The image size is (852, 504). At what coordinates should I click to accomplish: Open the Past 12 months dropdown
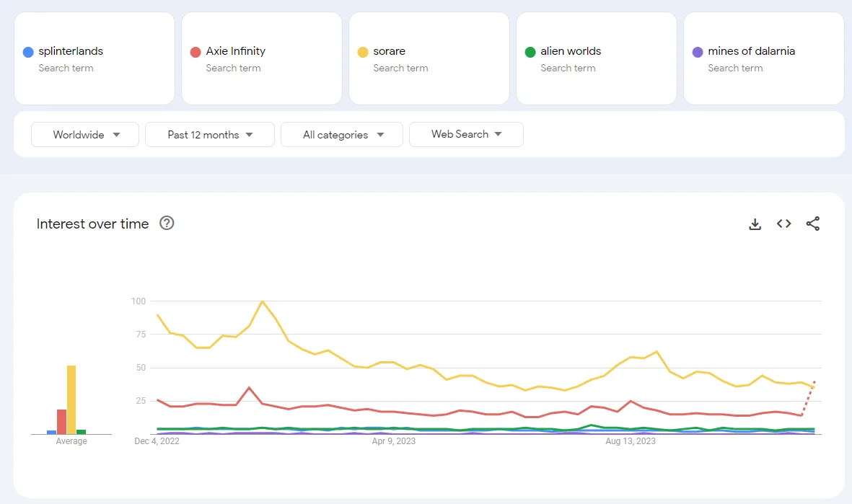click(x=210, y=135)
